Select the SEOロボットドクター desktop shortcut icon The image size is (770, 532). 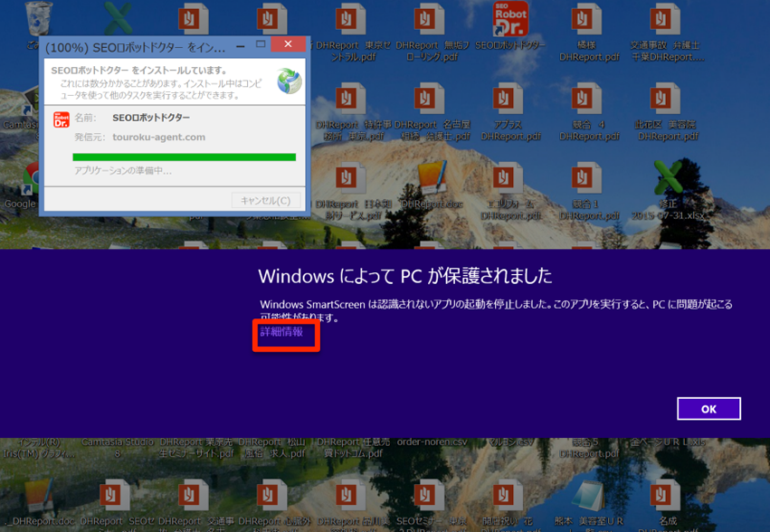tap(510, 19)
